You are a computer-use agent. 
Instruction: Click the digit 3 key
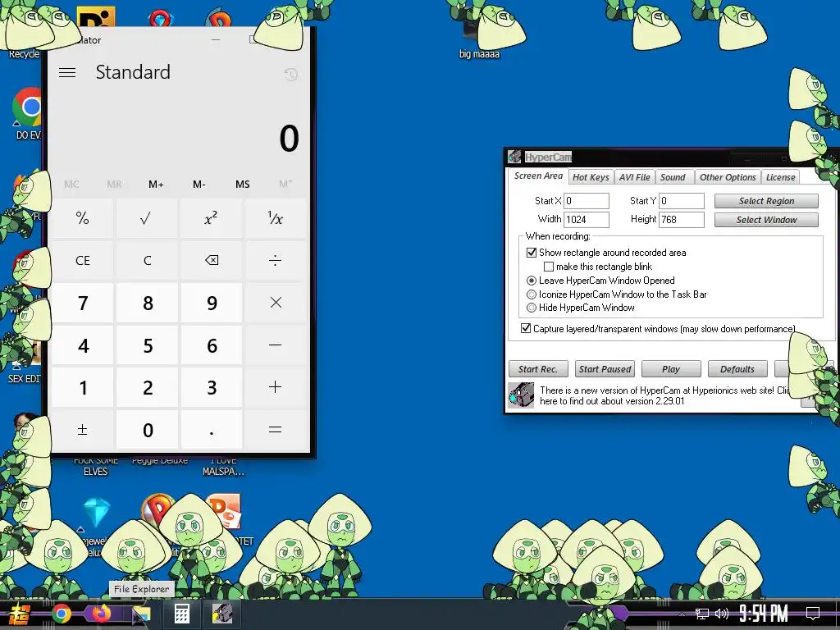[211, 387]
